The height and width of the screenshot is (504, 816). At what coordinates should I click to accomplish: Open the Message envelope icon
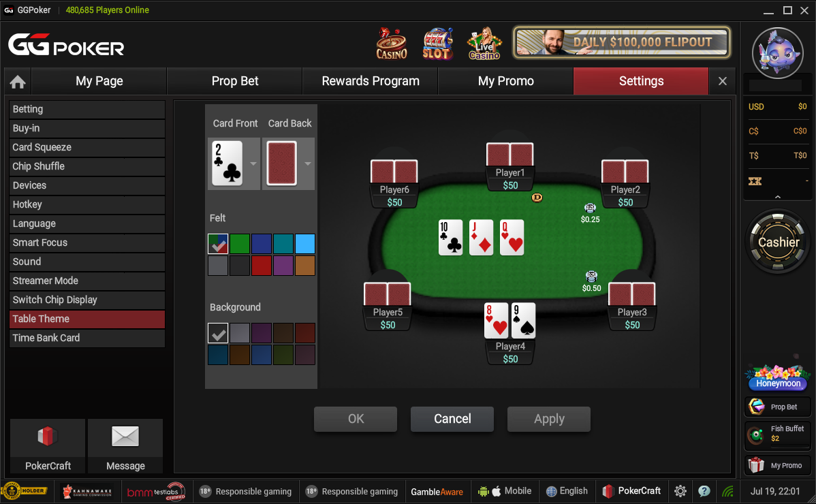click(125, 445)
